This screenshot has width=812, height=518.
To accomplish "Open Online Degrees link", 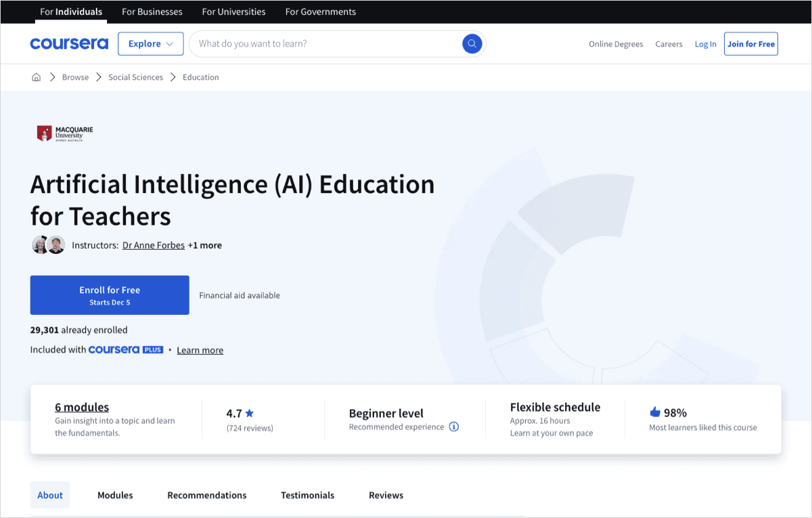I will [616, 44].
